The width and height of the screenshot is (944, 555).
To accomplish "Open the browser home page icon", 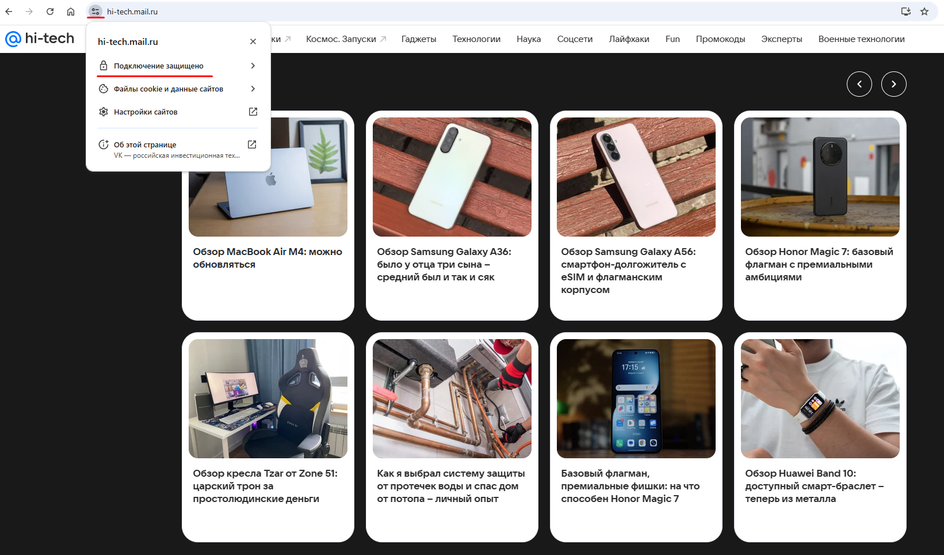I will click(x=70, y=11).
